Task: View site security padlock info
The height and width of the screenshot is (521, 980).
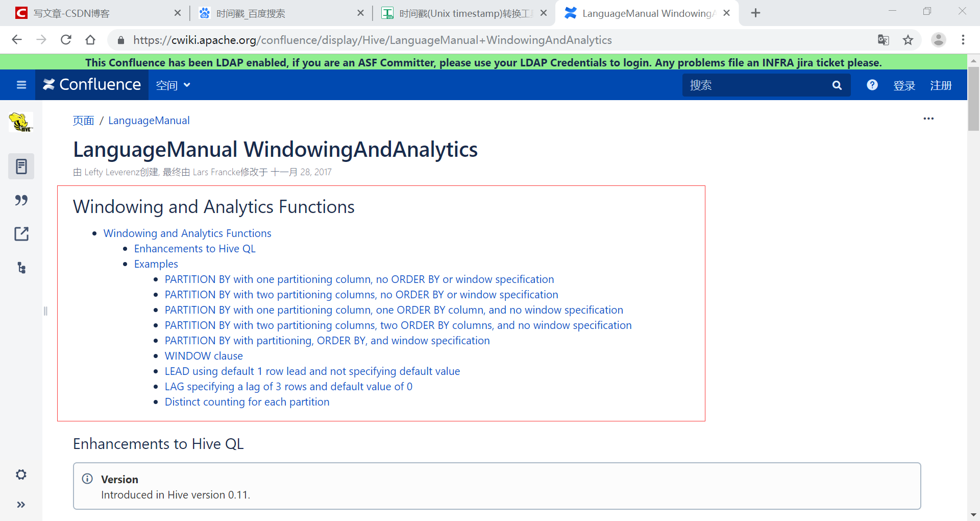Action: (x=121, y=40)
